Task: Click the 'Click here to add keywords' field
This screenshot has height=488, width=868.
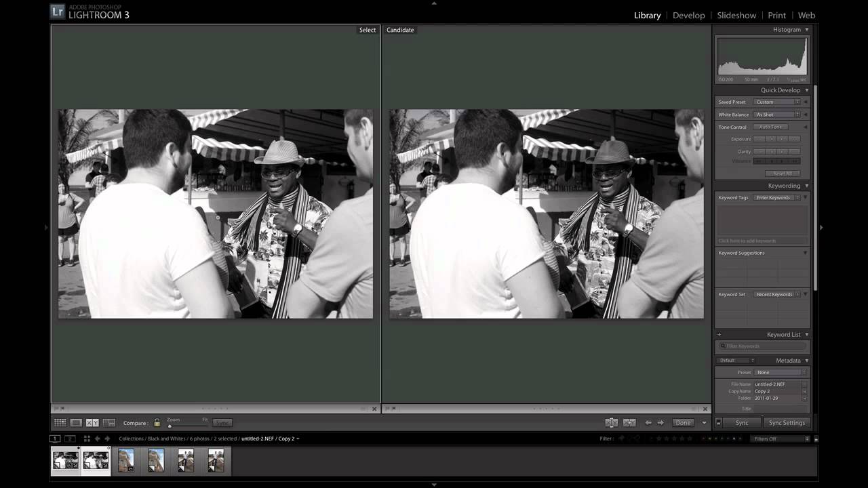Action: pyautogui.click(x=762, y=241)
